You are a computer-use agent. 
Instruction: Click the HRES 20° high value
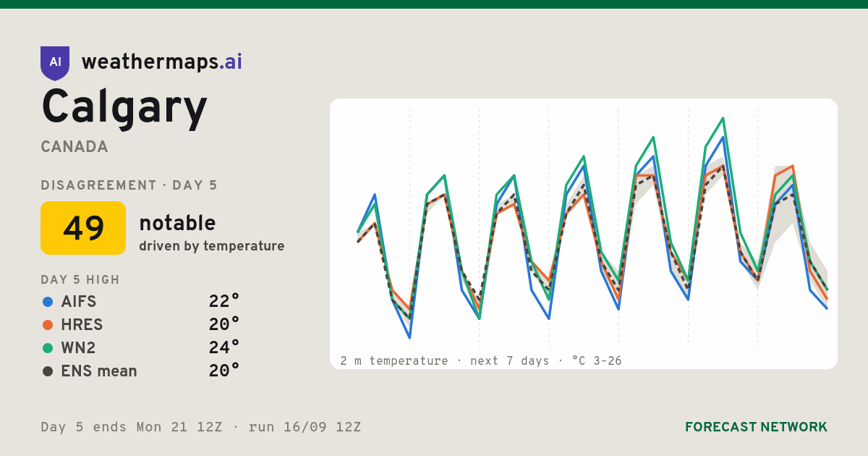pyautogui.click(x=224, y=325)
